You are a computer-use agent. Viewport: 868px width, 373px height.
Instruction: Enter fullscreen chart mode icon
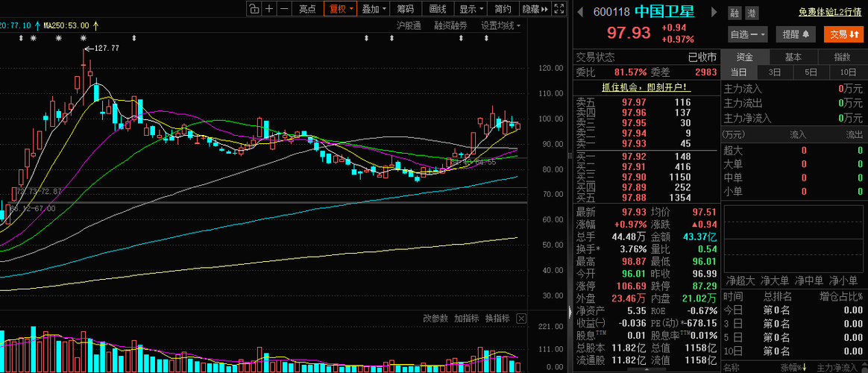pyautogui.click(x=559, y=8)
